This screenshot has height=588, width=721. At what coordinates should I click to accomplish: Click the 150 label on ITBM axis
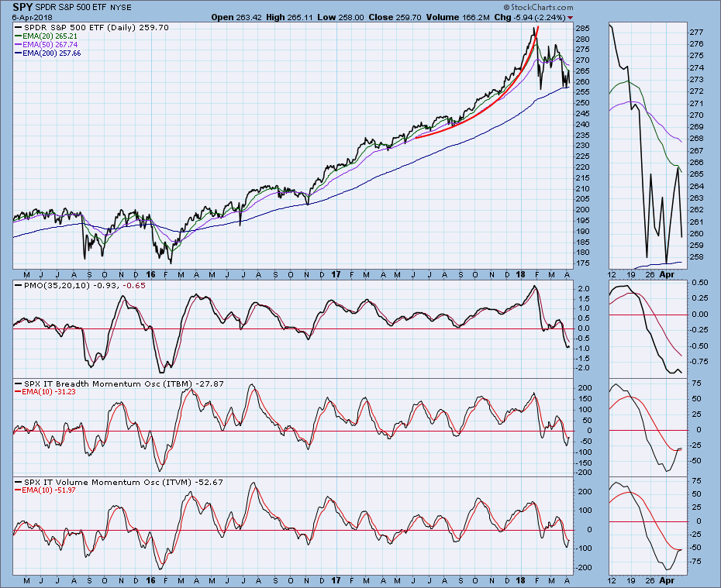click(x=585, y=399)
